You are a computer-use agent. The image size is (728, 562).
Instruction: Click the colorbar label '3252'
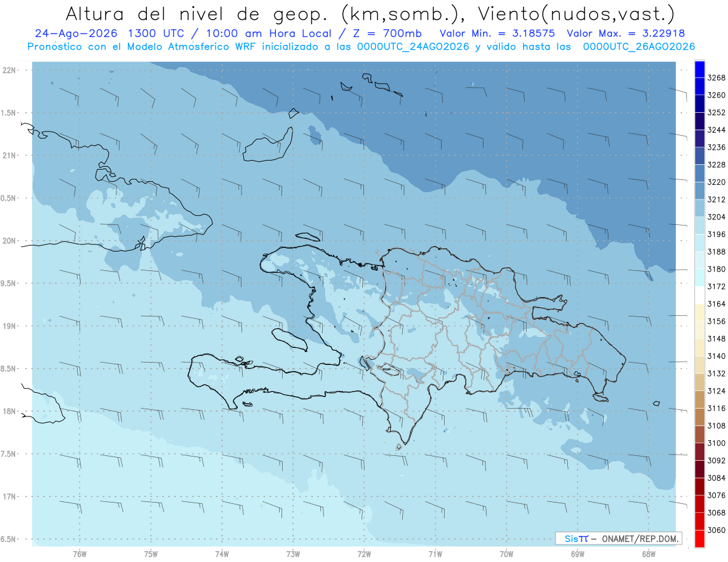[x=716, y=113]
